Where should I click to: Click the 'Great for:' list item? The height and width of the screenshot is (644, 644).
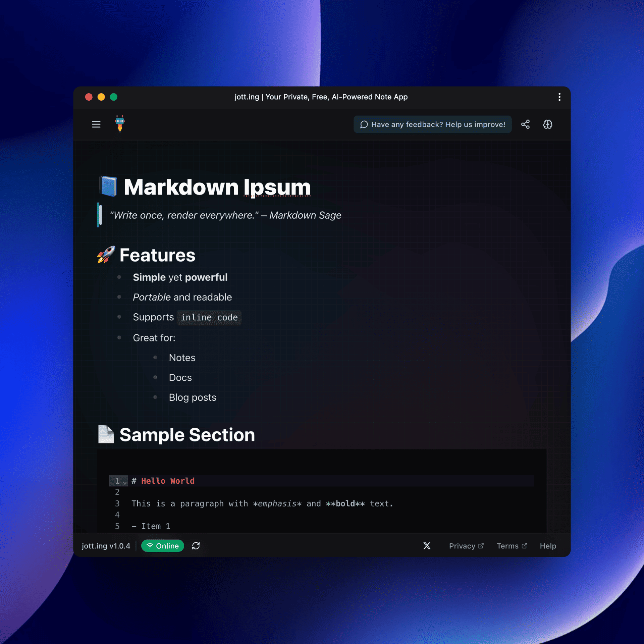[x=154, y=337]
